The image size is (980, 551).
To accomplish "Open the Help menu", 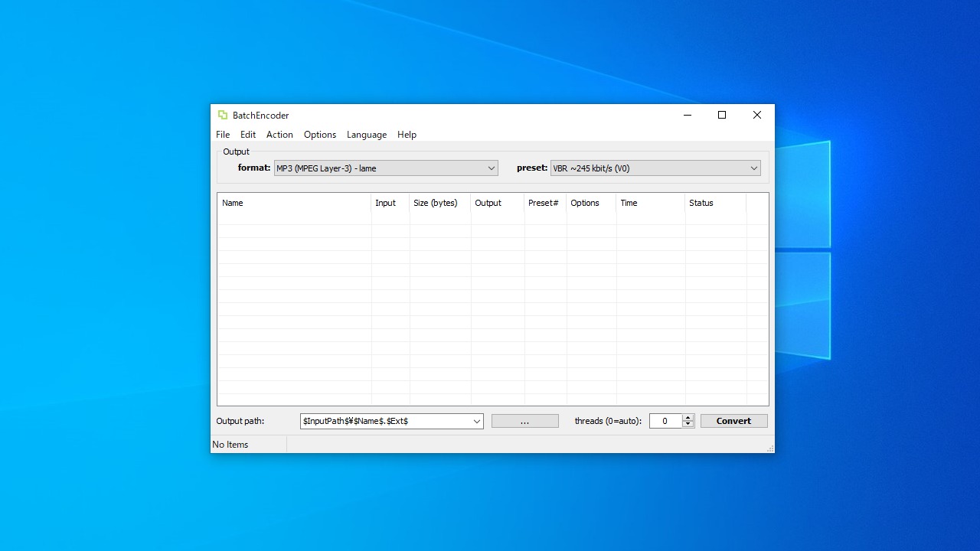I will 407,135.
